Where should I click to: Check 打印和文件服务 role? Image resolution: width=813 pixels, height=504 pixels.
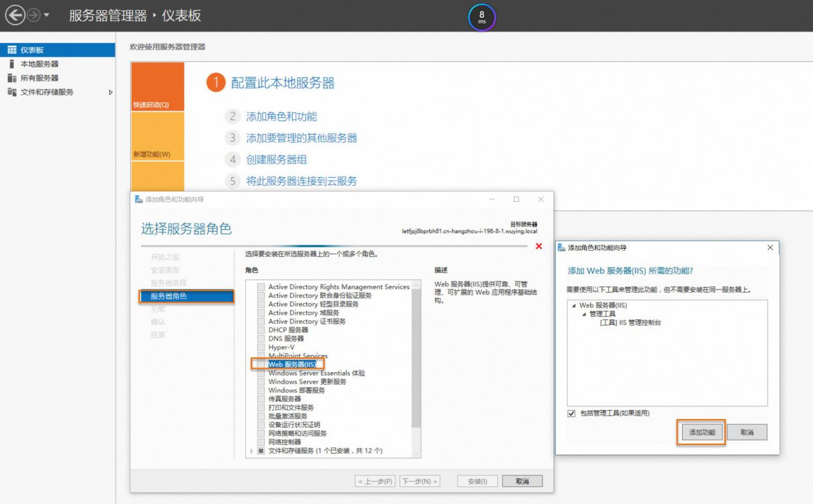261,408
